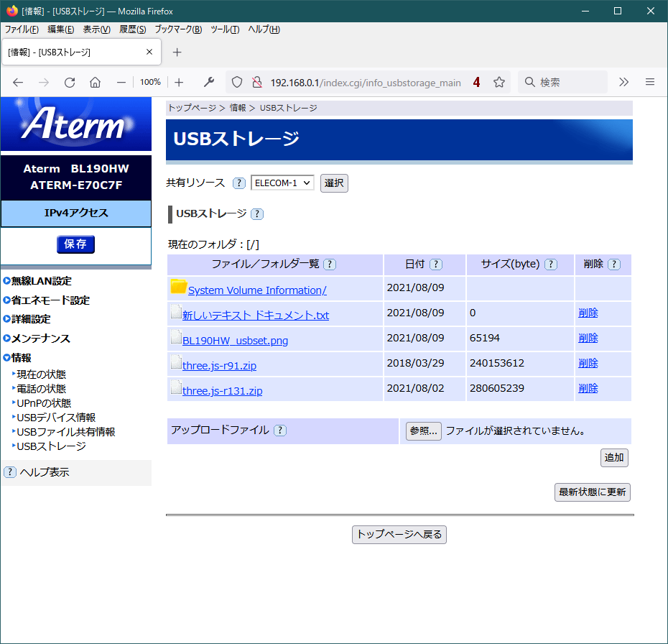Click 最新状態に更新 button
Image resolution: width=668 pixels, height=644 pixels.
click(592, 492)
